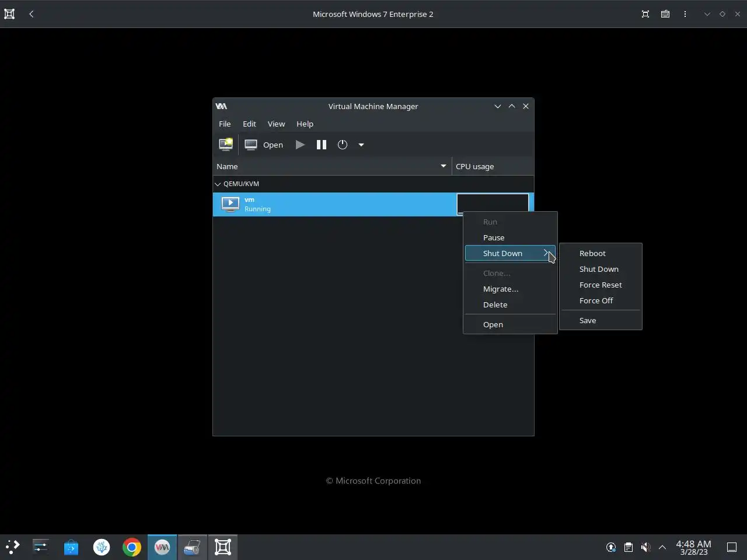This screenshot has width=747, height=560.
Task: Select Shut Down in the submenu
Action: click(x=601, y=269)
